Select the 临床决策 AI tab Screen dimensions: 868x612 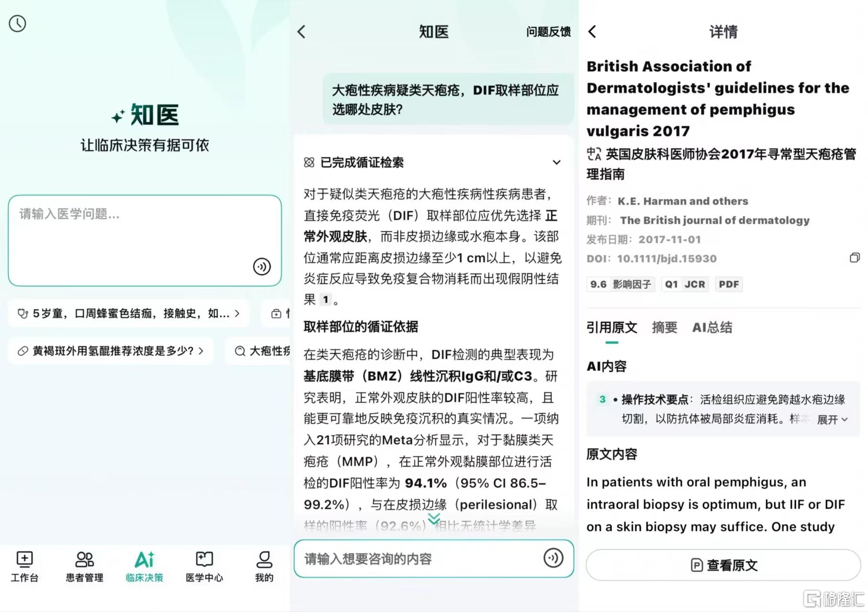click(145, 567)
